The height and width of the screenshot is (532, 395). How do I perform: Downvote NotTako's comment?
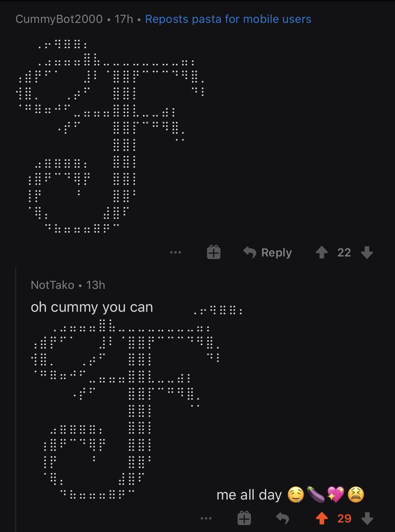367,518
